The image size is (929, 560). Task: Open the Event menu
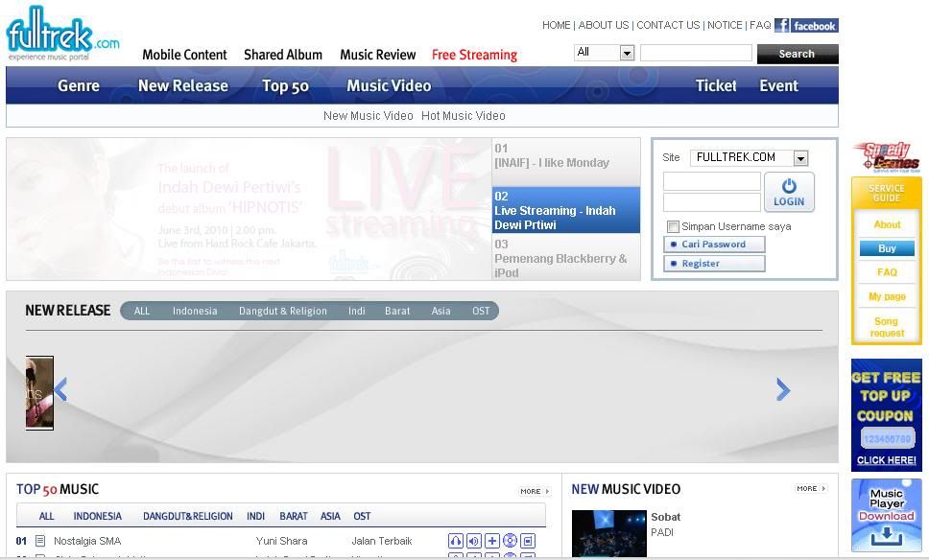point(778,86)
